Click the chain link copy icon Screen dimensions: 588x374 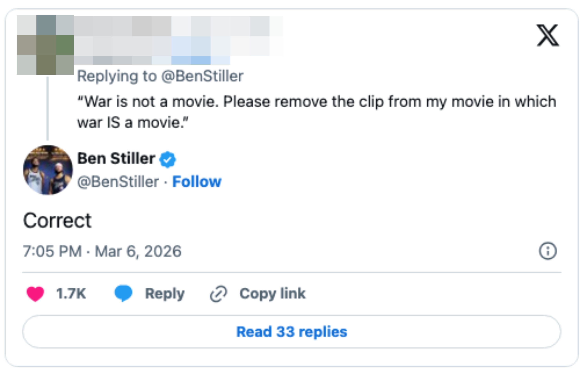point(218,294)
